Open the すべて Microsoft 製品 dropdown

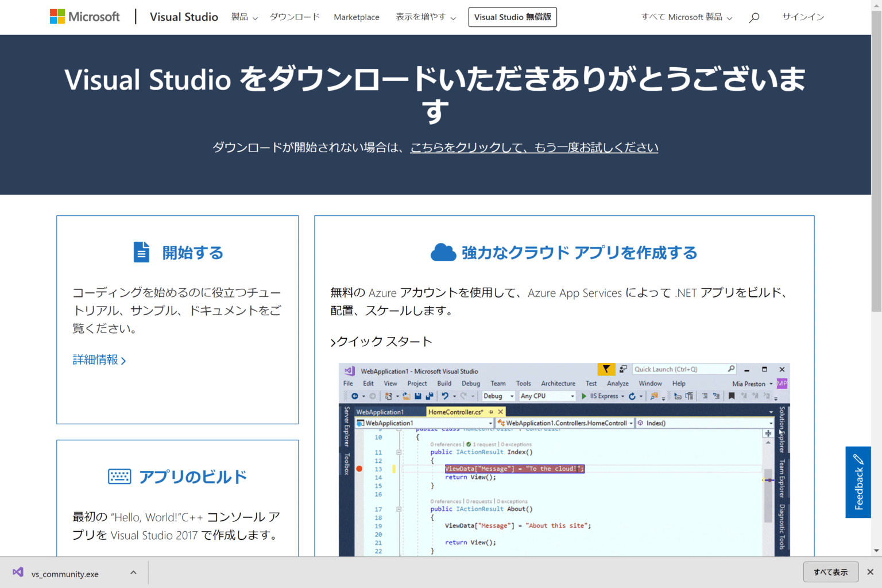685,17
